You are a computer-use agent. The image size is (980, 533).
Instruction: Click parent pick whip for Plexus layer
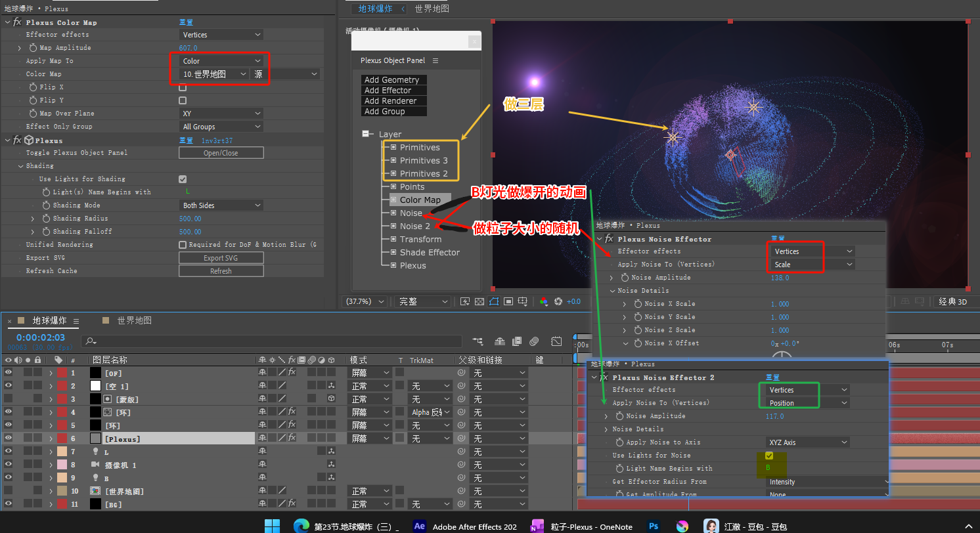461,438
